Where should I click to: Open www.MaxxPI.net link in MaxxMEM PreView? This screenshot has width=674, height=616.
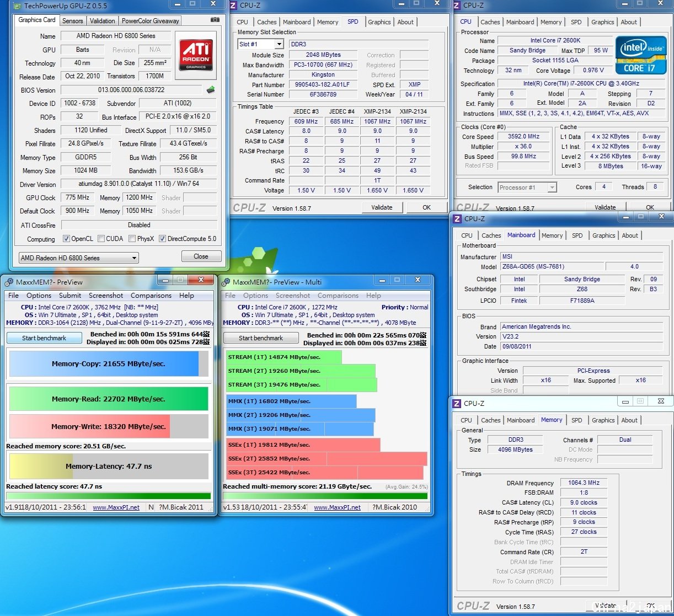tap(116, 507)
